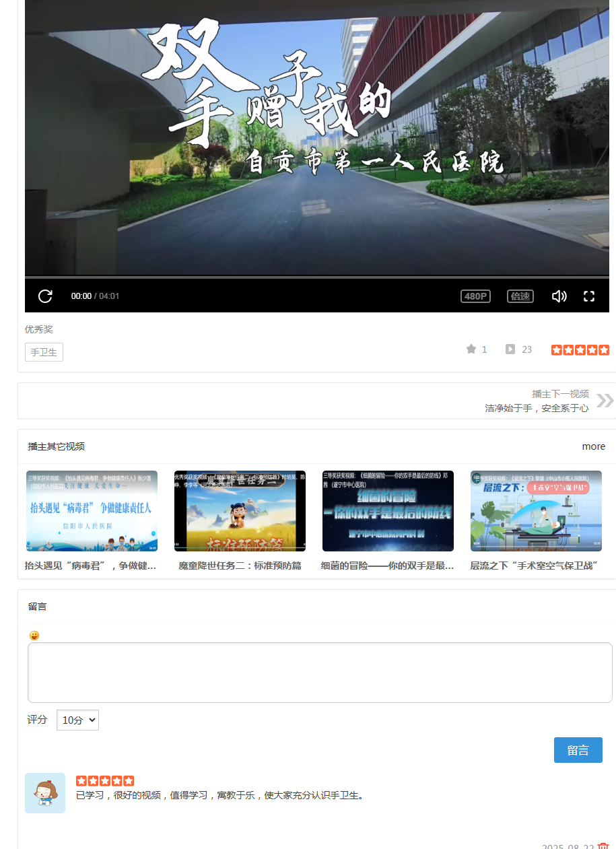Click the star favorite icon below the video
This screenshot has height=849, width=616.
[471, 349]
